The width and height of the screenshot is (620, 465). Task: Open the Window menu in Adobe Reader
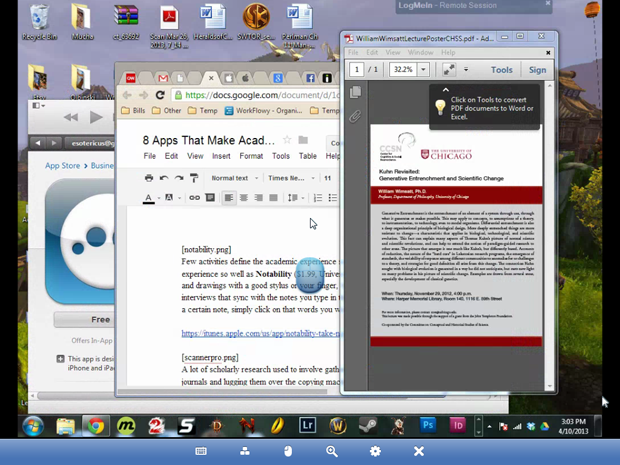coord(420,52)
